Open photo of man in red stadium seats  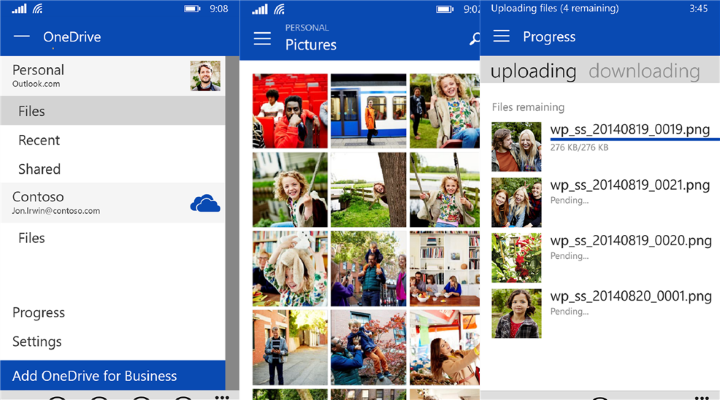(x=290, y=111)
